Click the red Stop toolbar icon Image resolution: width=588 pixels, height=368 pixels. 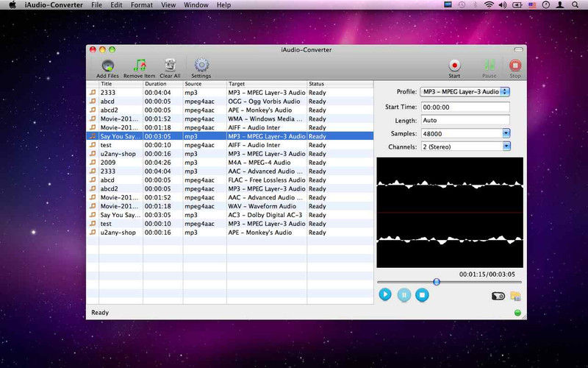[x=515, y=66]
